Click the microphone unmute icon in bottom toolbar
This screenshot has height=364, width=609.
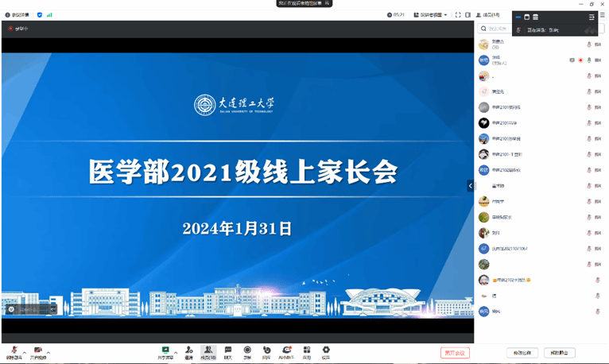coord(14,350)
